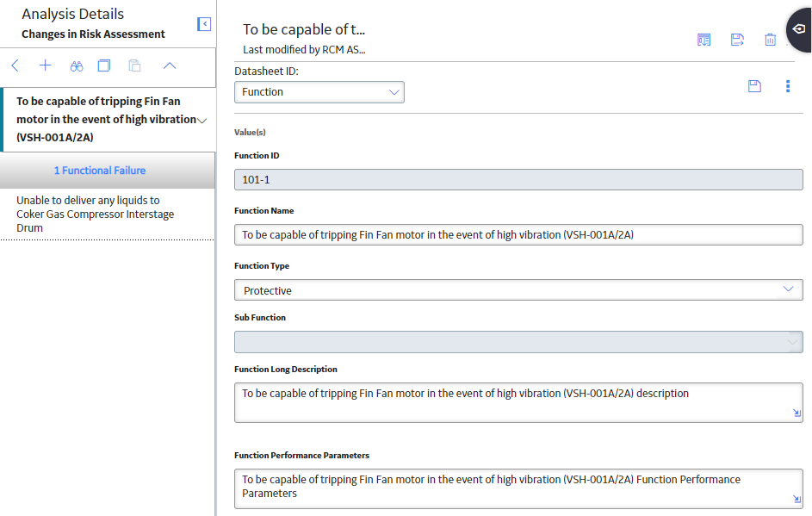Save the datasheet with the floppy disk icon

(754, 86)
